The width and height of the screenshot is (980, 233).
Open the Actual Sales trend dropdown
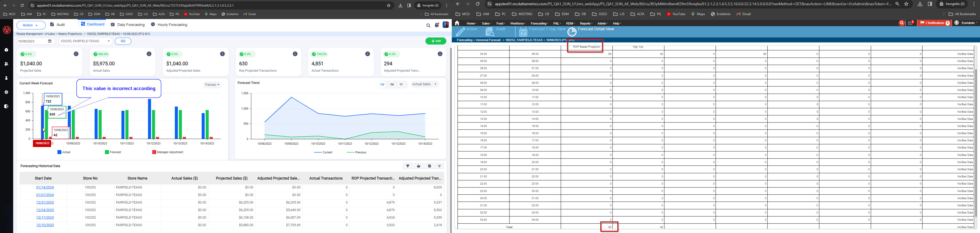424,84
